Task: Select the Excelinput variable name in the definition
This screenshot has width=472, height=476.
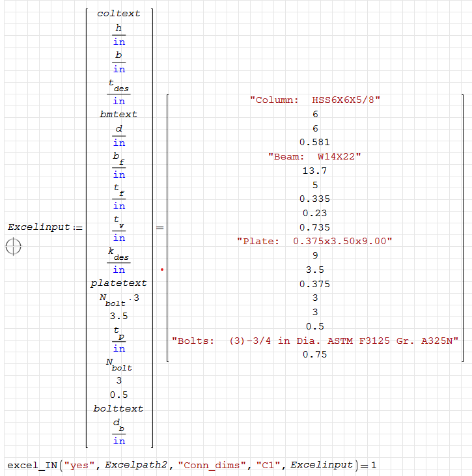Action: 36,227
